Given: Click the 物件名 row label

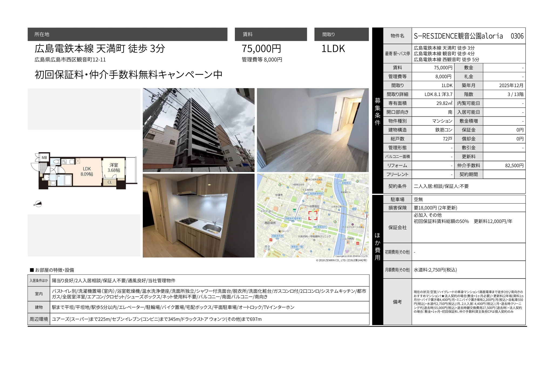Looking at the screenshot, I should [x=397, y=36].
